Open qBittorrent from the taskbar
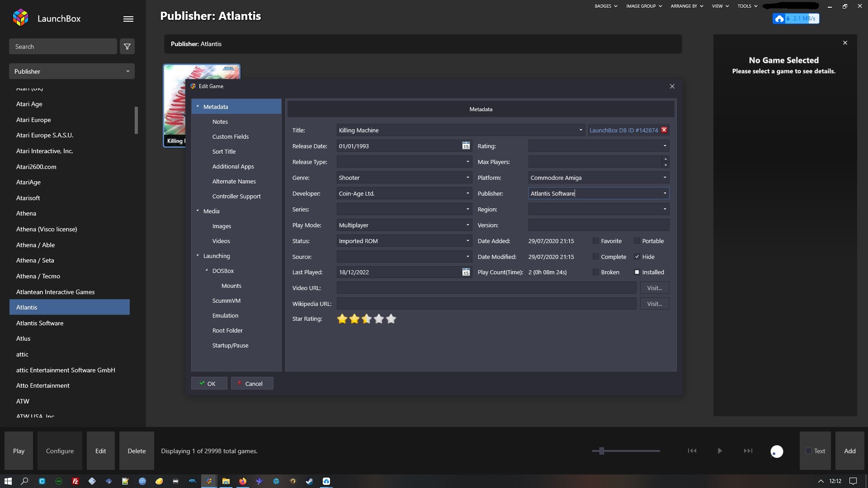 [x=142, y=481]
